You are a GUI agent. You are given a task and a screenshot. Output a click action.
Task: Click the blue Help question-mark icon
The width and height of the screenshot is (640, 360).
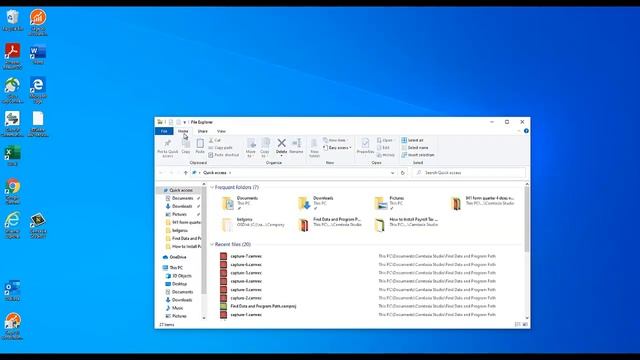pos(526,131)
